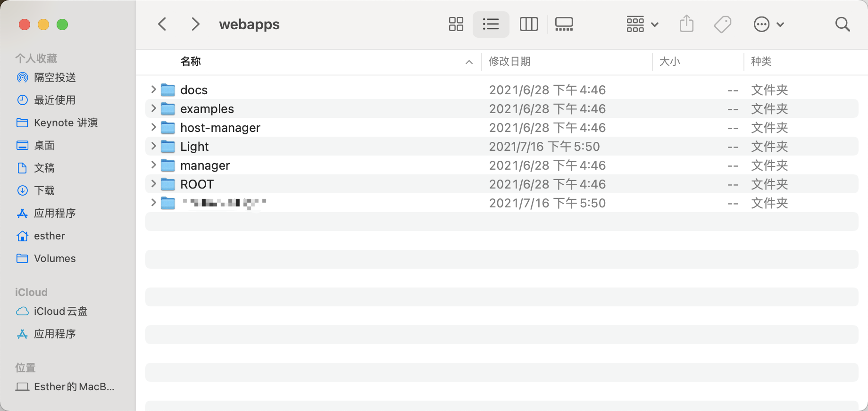Expand the Light folder
This screenshot has width=868, height=411.
coord(153,146)
